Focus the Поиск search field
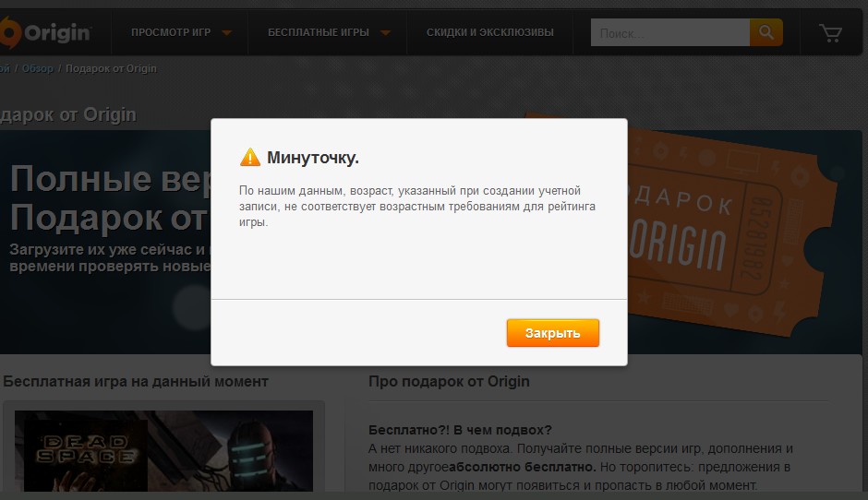This screenshot has height=500, width=868. click(670, 33)
